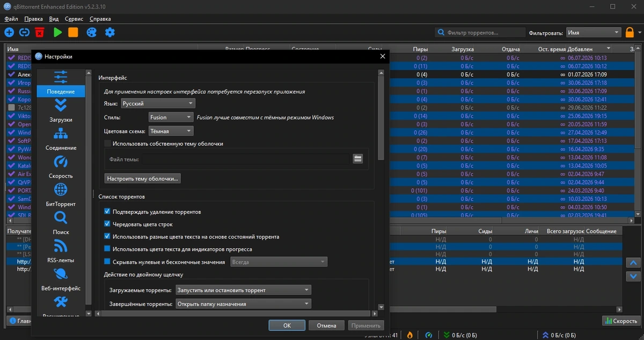Open the Файл menu

pyautogui.click(x=11, y=19)
